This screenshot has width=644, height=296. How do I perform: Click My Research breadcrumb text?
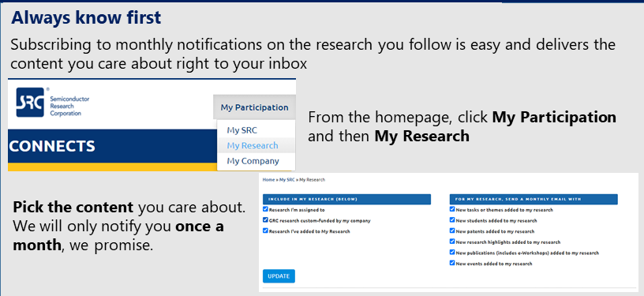coord(313,180)
